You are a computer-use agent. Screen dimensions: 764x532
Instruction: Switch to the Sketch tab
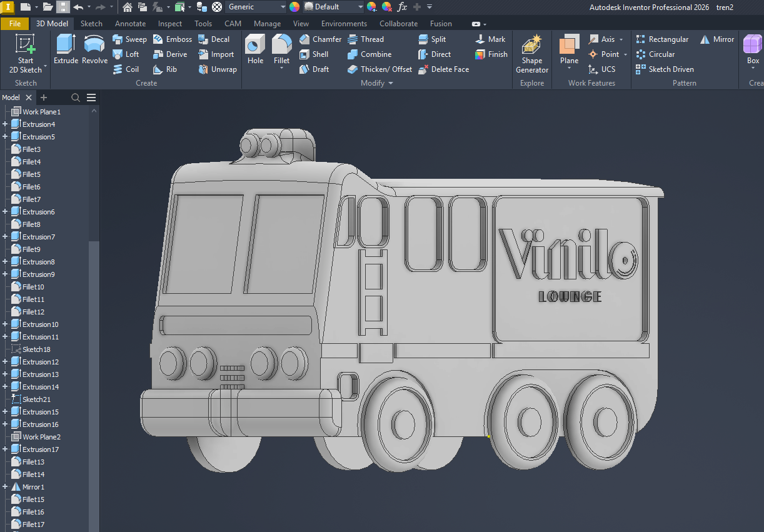click(91, 23)
